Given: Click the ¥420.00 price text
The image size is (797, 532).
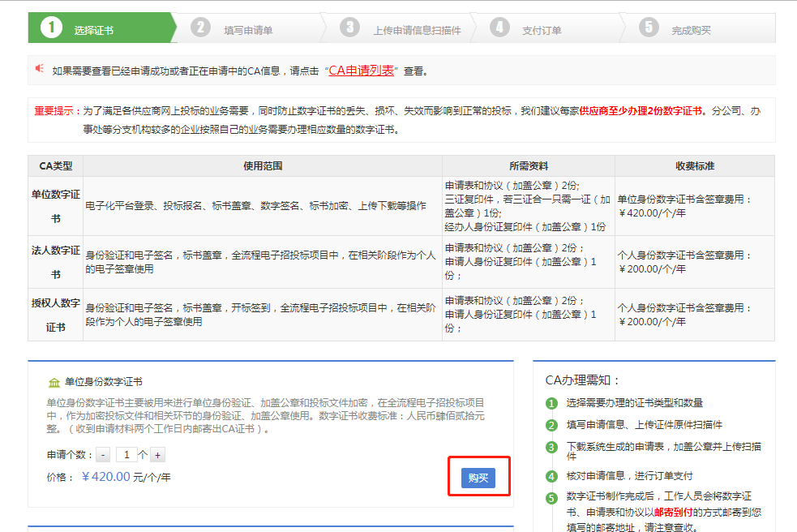Looking at the screenshot, I should (x=105, y=477).
